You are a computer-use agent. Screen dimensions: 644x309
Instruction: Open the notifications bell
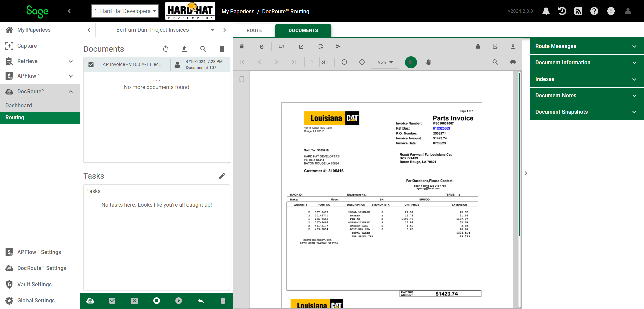coord(546,11)
